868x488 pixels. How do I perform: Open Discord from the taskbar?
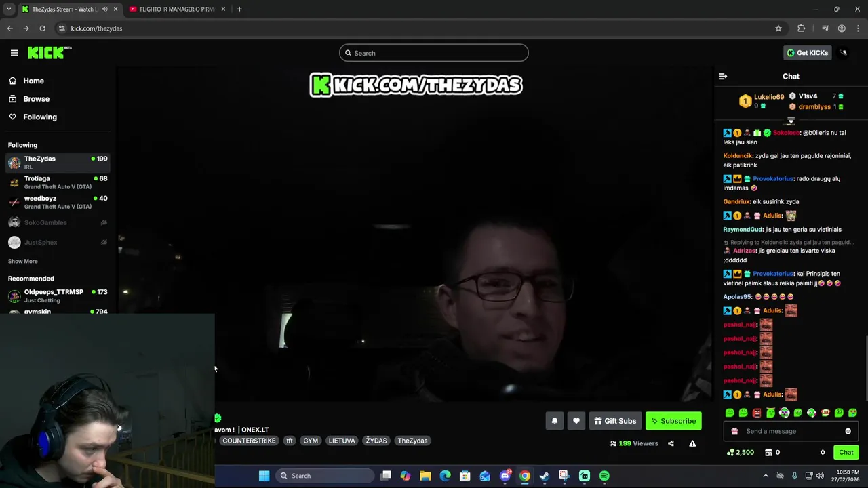505,476
